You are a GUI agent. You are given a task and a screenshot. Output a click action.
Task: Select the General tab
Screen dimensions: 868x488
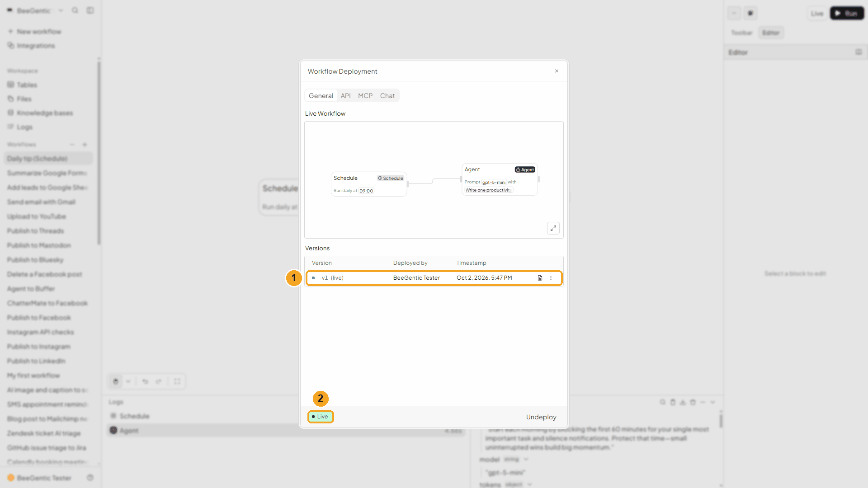[321, 96]
